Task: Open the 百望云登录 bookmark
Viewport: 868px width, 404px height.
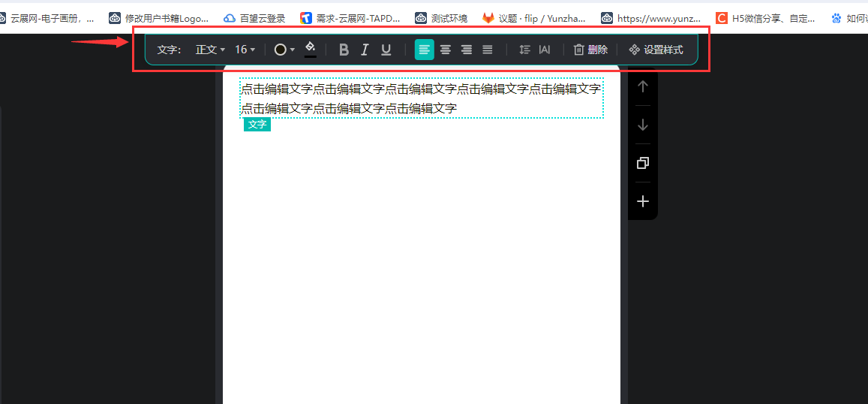Action: [x=254, y=18]
